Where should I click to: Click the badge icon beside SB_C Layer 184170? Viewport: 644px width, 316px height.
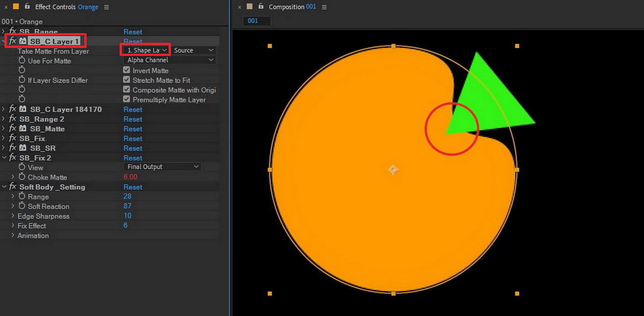pyautogui.click(x=23, y=109)
